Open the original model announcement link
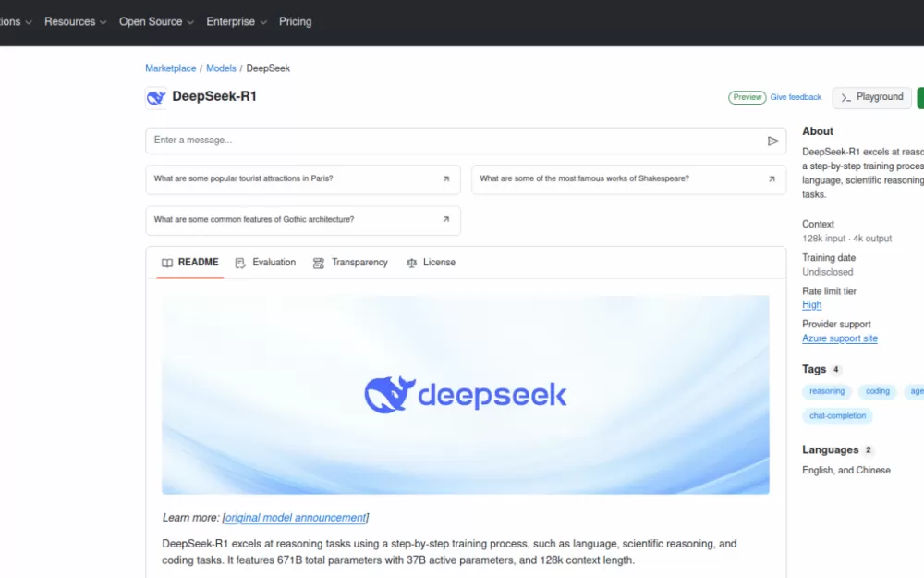 point(296,518)
